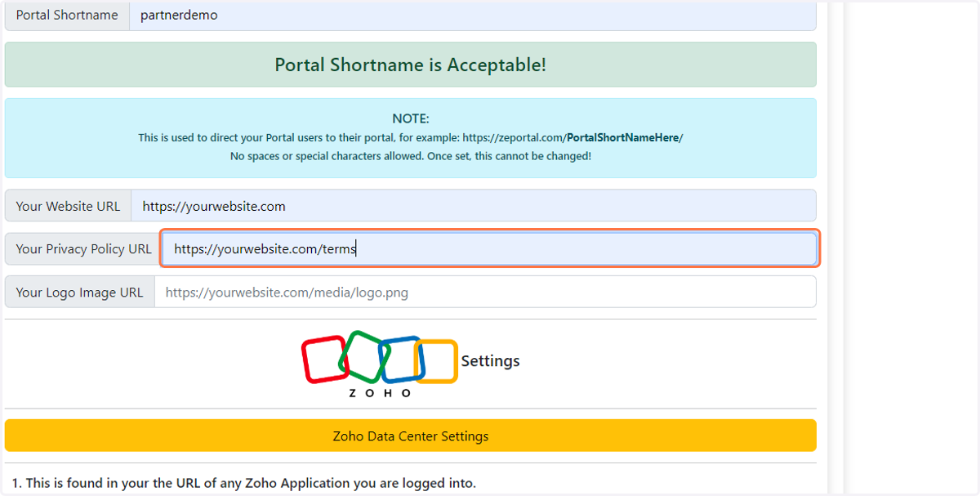Click the Your Privacy Policy URL field
Image resolution: width=980 pixels, height=496 pixels.
[489, 248]
